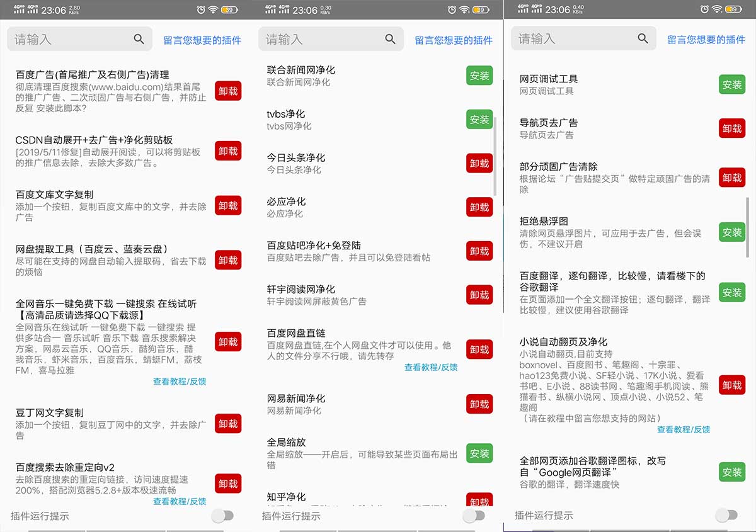This screenshot has height=532, width=756.
Task: Tap the search magnifier icon in left panel
Action: point(139,39)
